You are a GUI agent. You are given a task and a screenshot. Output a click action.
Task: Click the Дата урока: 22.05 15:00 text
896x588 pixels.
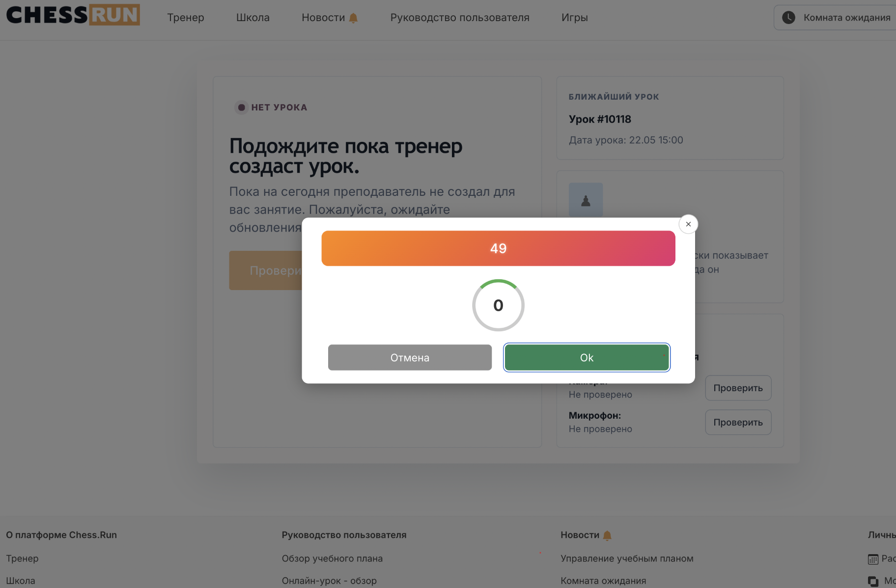pos(626,140)
